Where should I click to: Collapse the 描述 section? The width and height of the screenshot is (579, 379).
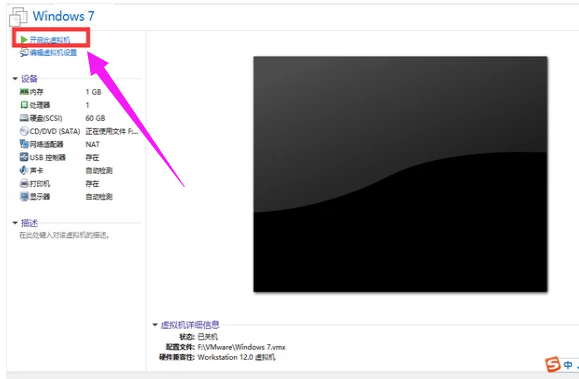coord(15,223)
